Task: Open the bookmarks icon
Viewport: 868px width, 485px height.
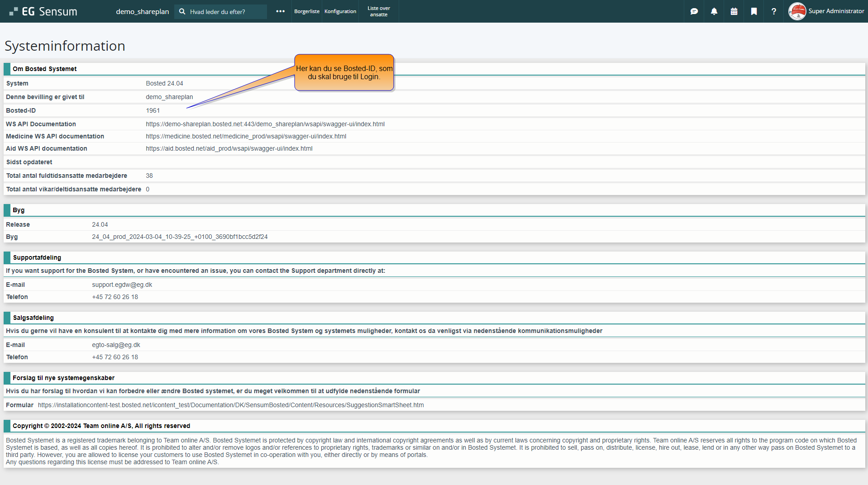Action: [754, 11]
